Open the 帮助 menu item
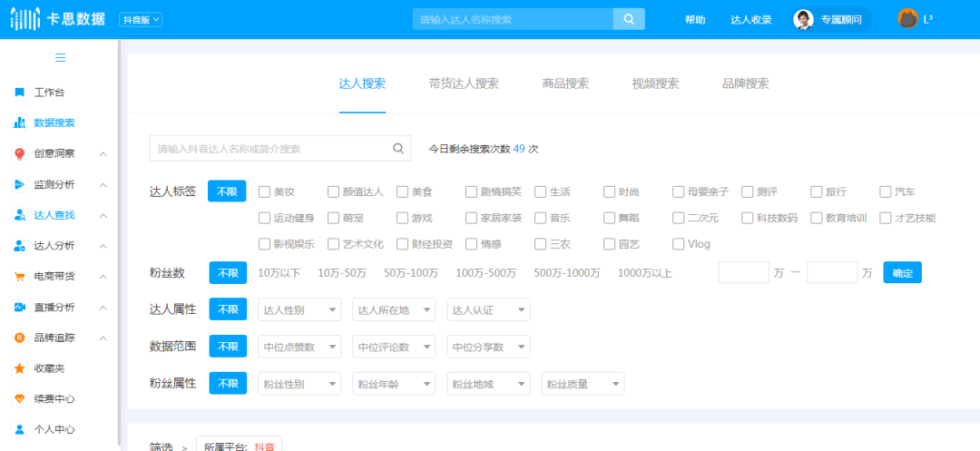This screenshot has height=451, width=980. (x=695, y=19)
